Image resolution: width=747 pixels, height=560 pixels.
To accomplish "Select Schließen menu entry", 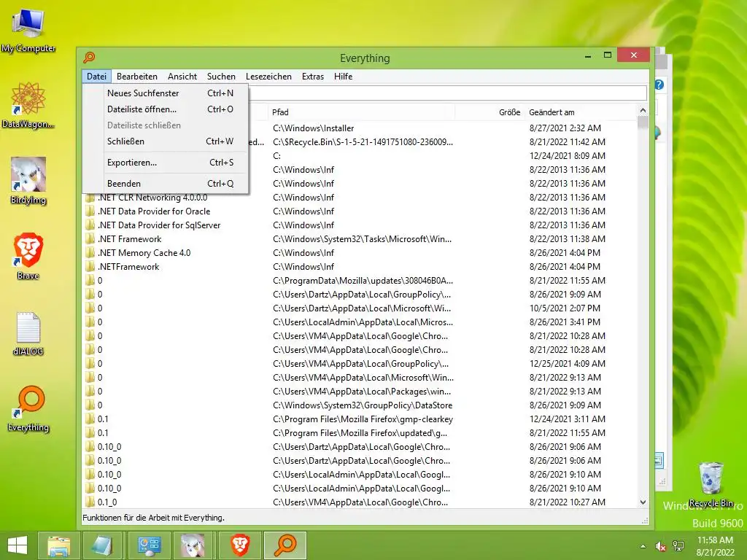I will (x=166, y=141).
